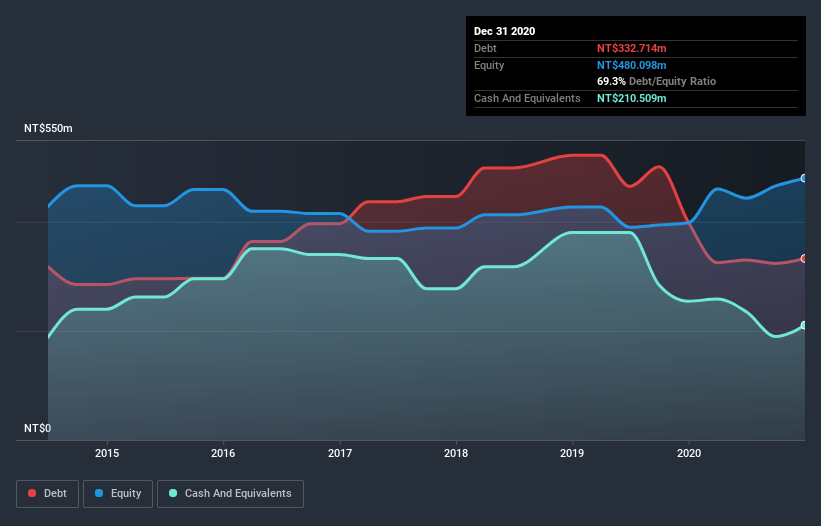Click the NT$210.509m cash value
The image size is (821, 526).
[631, 98]
